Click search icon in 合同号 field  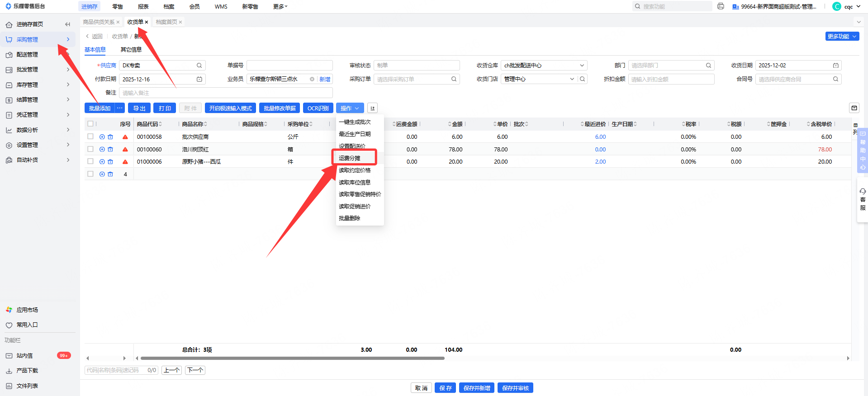click(x=835, y=79)
